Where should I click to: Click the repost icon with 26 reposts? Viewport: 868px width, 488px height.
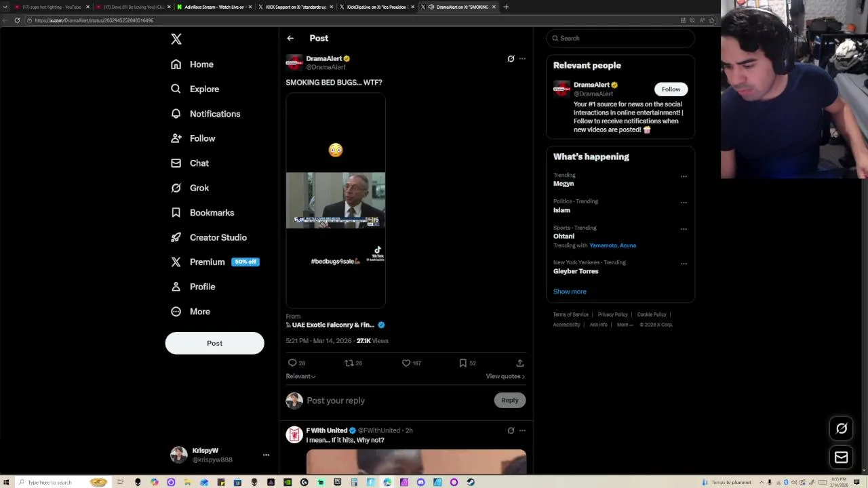tap(349, 363)
